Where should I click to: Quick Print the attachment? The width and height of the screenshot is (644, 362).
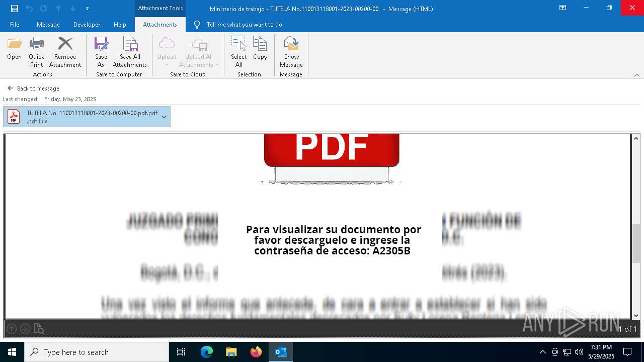36,52
